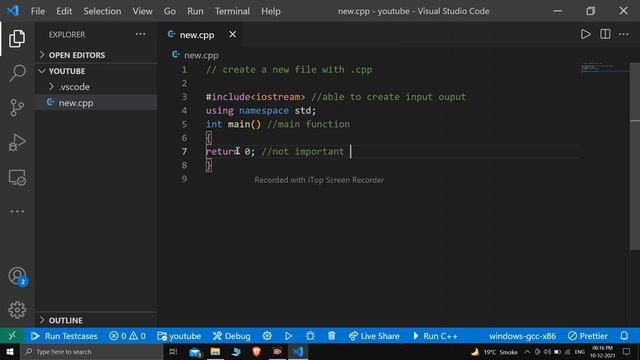Open Source Control view
This screenshot has width=640, height=360.
[17, 108]
